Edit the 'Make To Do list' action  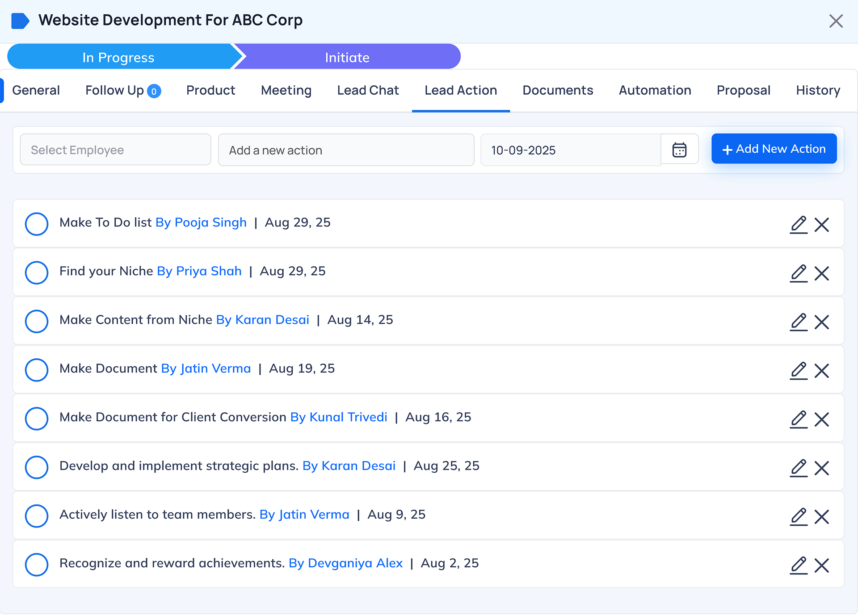pyautogui.click(x=799, y=225)
